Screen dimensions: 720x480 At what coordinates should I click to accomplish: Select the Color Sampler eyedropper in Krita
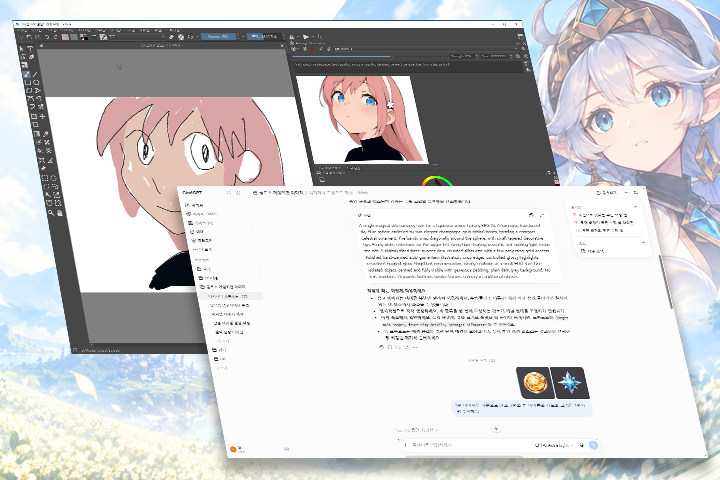point(45,134)
